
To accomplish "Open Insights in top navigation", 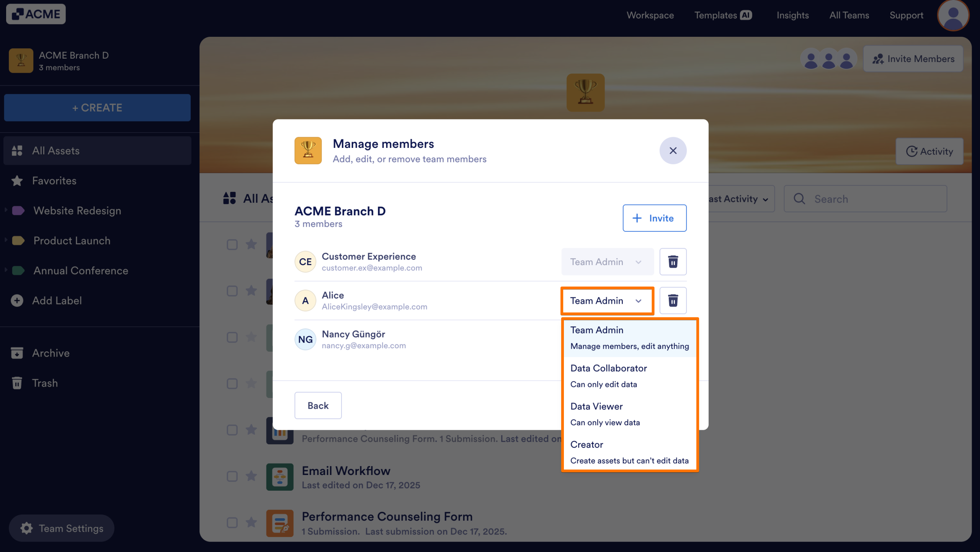I will pos(792,15).
